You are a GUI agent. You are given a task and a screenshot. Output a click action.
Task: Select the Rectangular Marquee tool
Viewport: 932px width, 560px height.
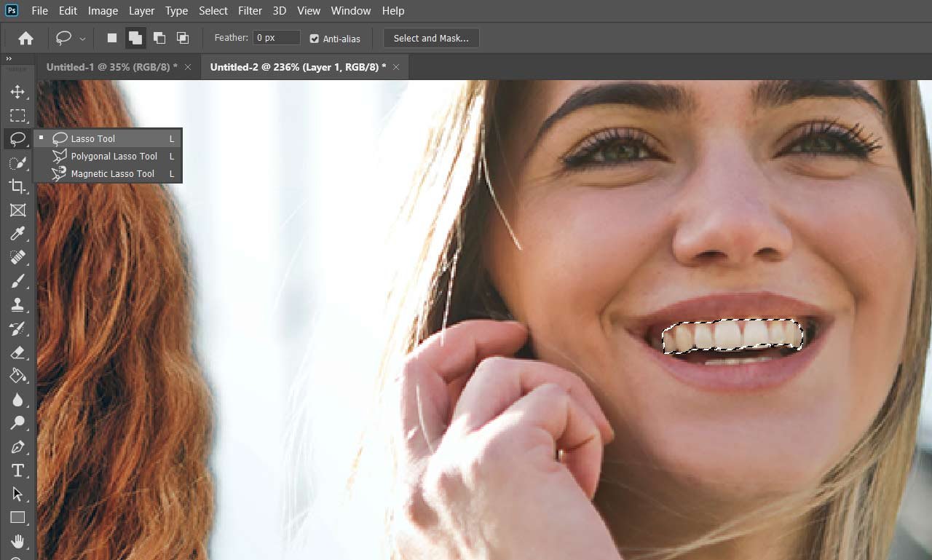tap(17, 115)
